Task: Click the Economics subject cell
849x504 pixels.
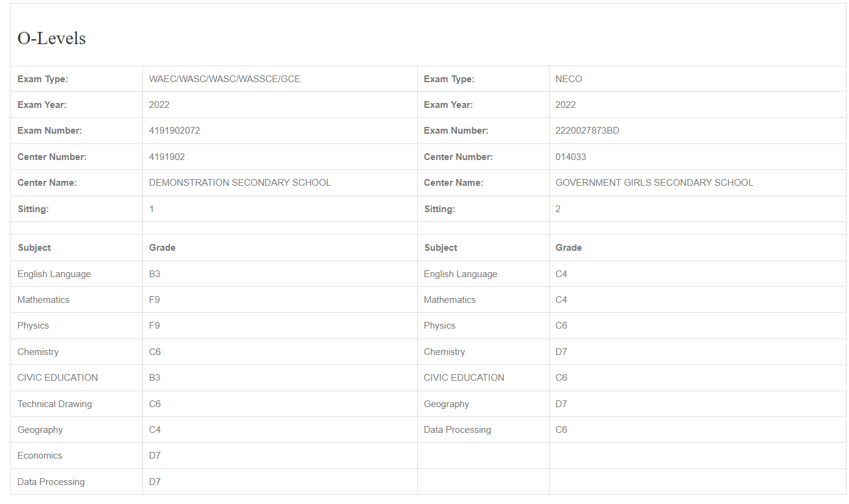Action: click(40, 456)
